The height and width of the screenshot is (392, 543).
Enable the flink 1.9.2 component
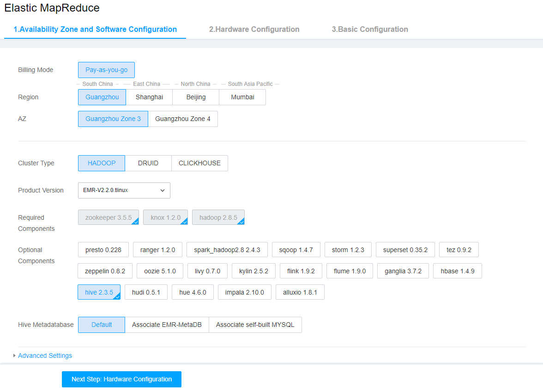(x=301, y=271)
